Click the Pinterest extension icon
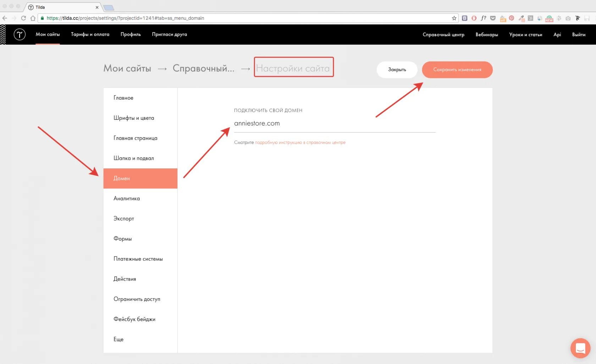This screenshot has width=596, height=364. [512, 18]
